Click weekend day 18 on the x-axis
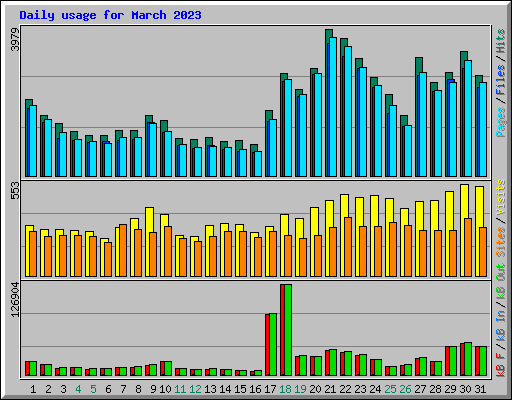Screen dimensions: 512x400 286,389
